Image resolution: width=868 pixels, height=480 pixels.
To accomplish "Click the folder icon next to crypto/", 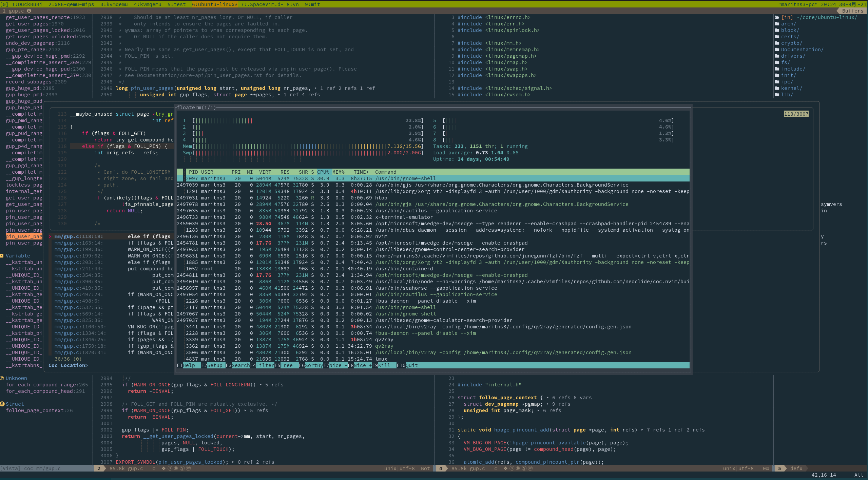I will coord(777,43).
